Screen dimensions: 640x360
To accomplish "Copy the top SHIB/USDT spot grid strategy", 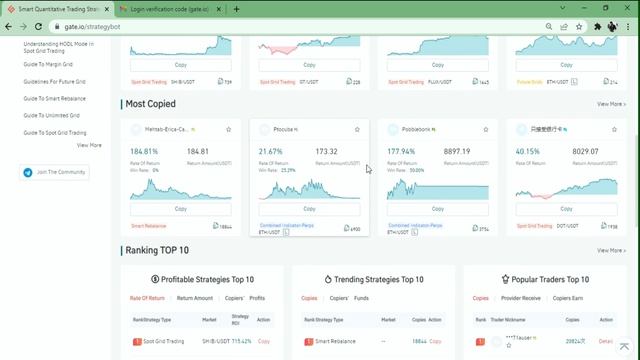I will click(181, 65).
